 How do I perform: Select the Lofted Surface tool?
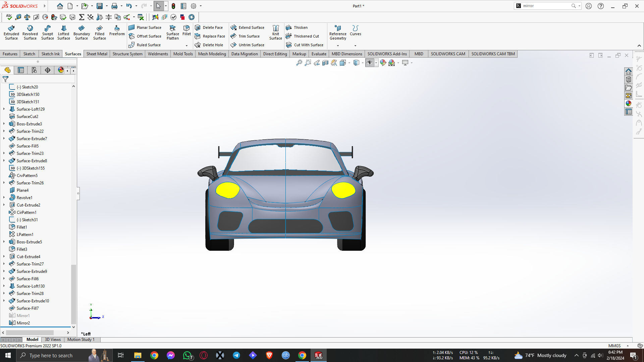coord(63,32)
